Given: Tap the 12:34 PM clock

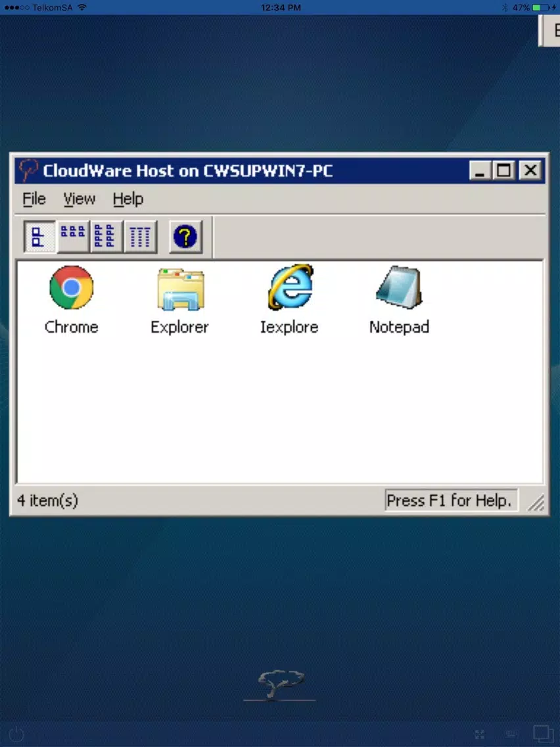Looking at the screenshot, I should [281, 8].
